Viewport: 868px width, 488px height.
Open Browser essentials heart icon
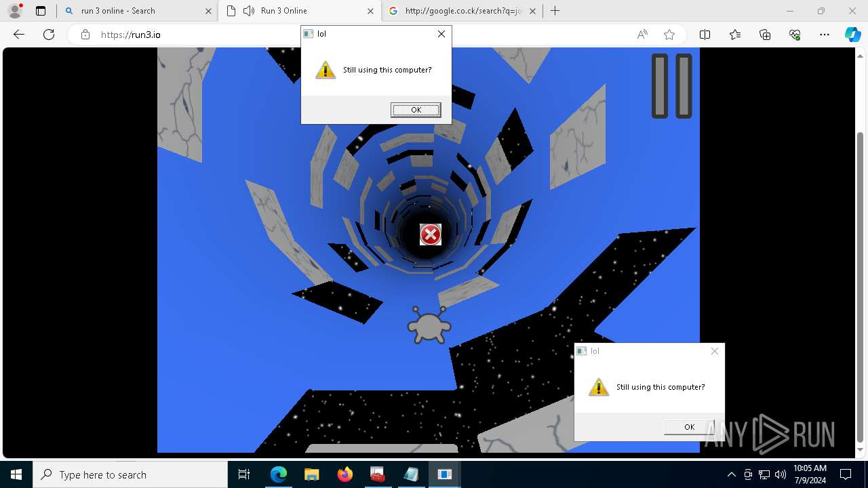coord(795,35)
